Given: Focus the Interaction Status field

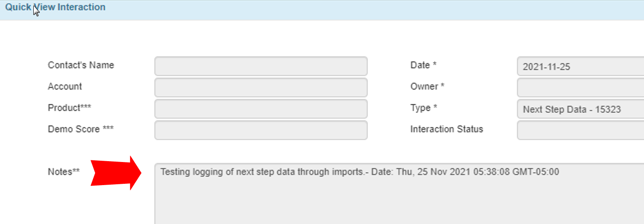Looking at the screenshot, I should coord(580,130).
